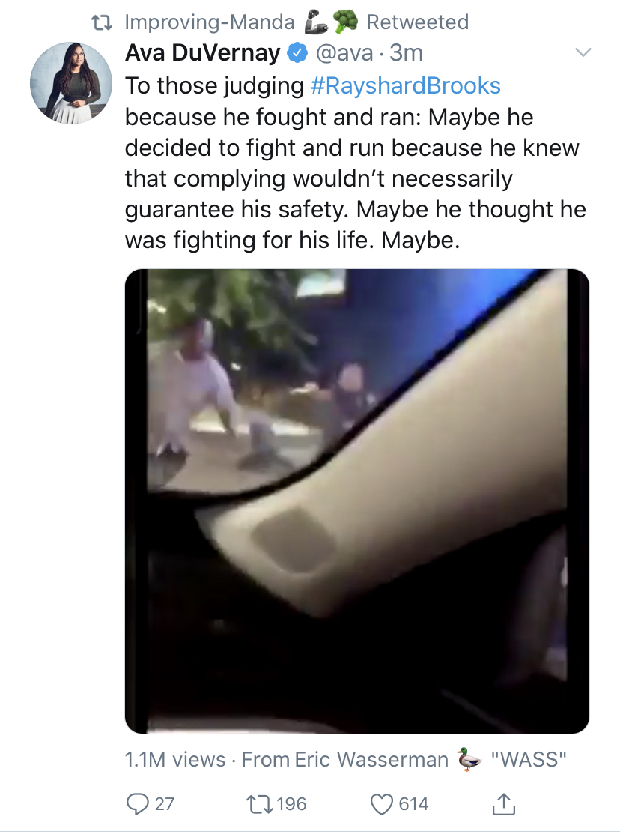Viewport: 620px width, 840px height.
Task: Click the retweeted arrows icon at top
Action: 102,22
